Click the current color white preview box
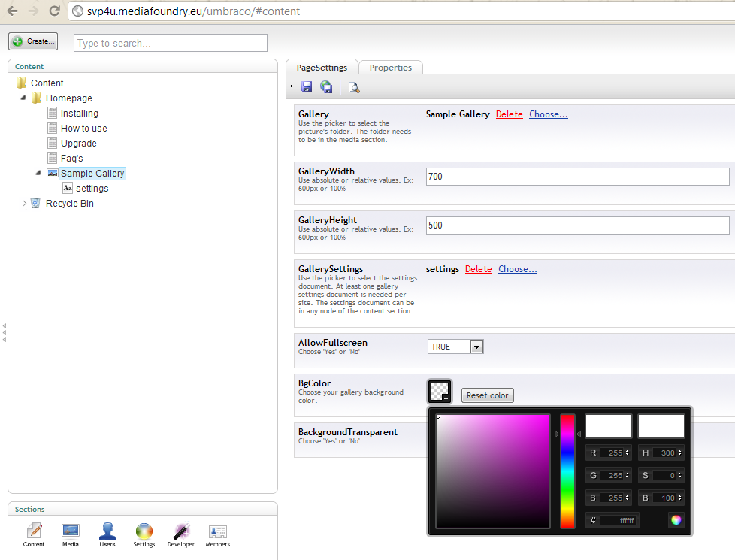This screenshot has height=560, width=735. point(661,426)
